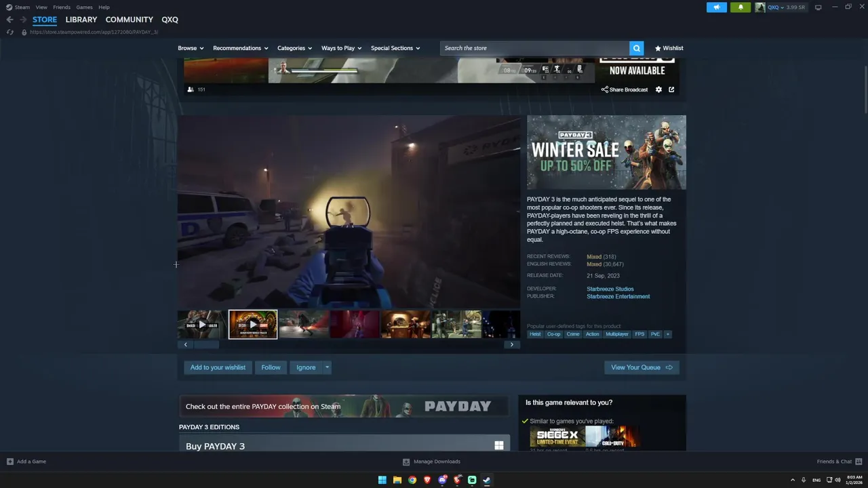Go forward with the navigation arrow

click(x=23, y=20)
